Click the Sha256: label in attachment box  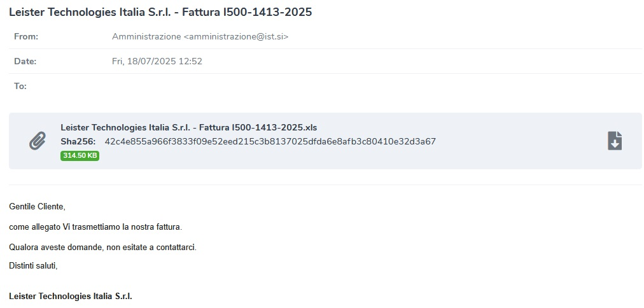(x=78, y=142)
